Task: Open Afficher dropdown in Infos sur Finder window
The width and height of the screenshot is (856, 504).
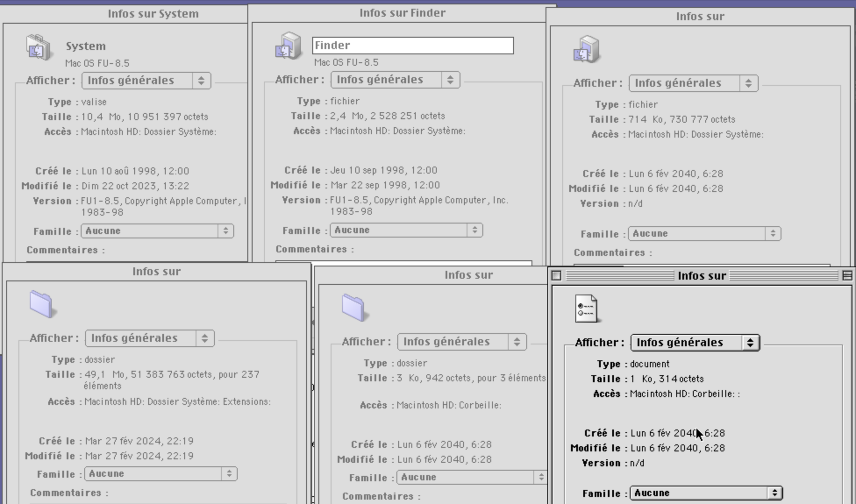Action: (396, 80)
